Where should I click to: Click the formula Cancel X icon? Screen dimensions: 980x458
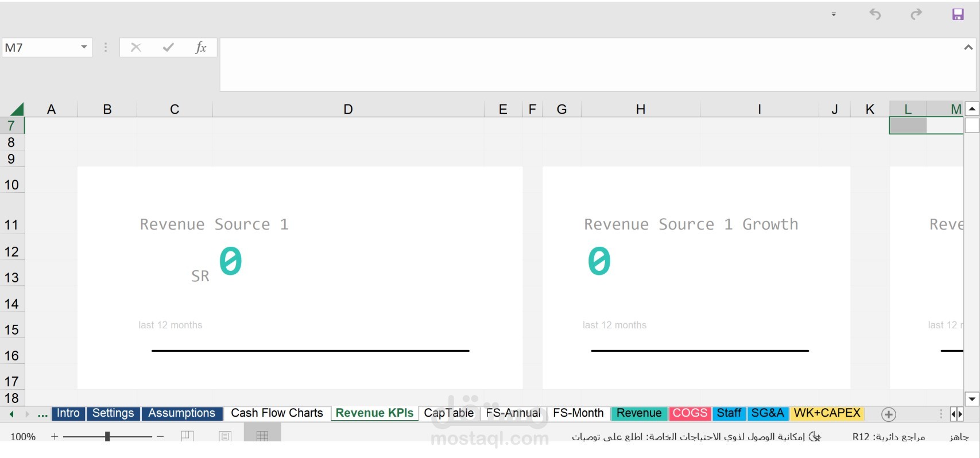click(136, 48)
